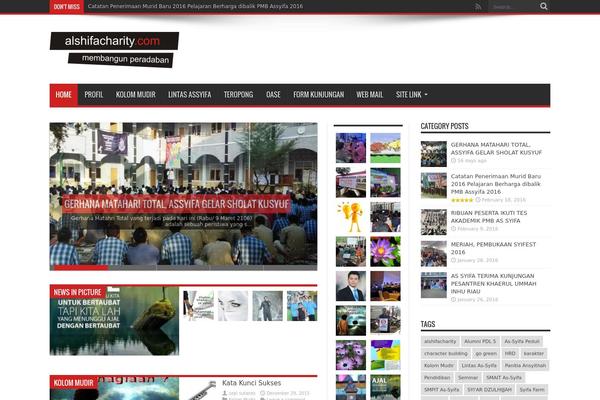Click the star rating under Catatan post
Image resolution: width=600 pixels, height=400 pixels.
click(x=462, y=200)
